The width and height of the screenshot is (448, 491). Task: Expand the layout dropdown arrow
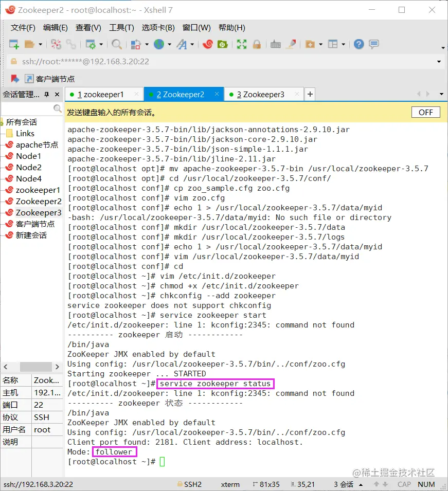(344, 44)
